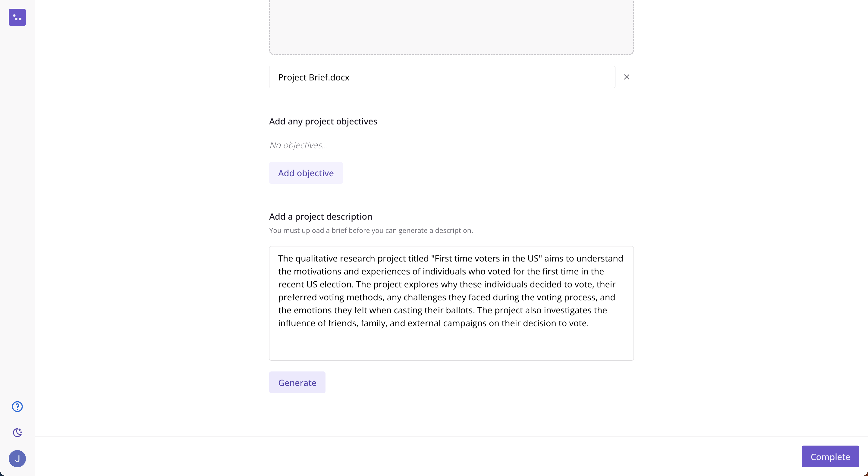This screenshot has height=476, width=868.
Task: Toggle dark mode with the moon icon
Action: 17,432
